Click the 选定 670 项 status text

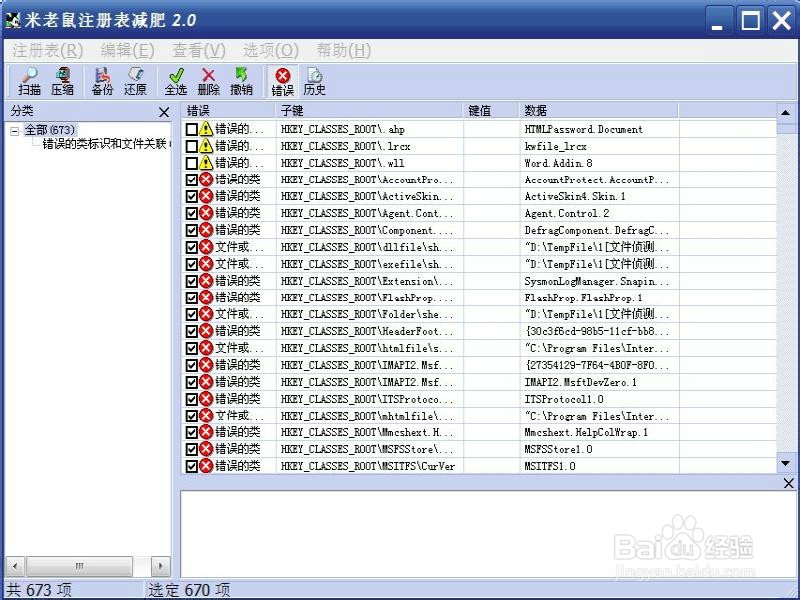pyautogui.click(x=189, y=590)
